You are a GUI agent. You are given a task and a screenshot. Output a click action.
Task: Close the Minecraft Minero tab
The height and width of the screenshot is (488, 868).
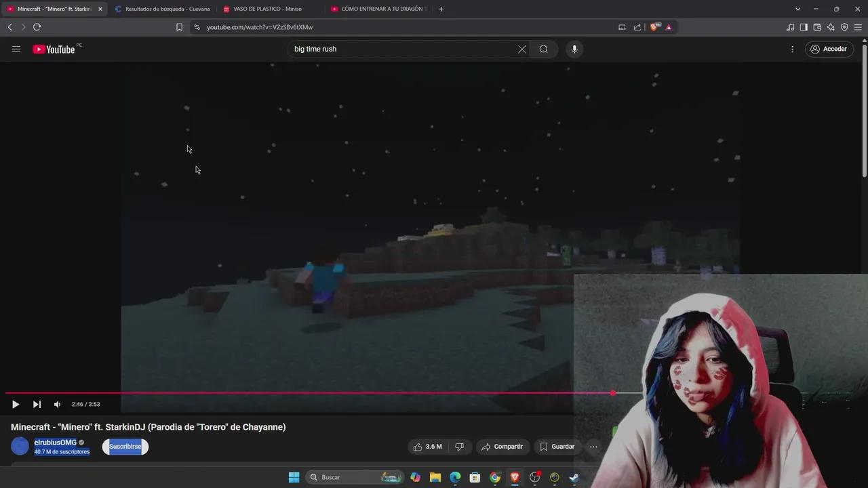[x=100, y=9]
